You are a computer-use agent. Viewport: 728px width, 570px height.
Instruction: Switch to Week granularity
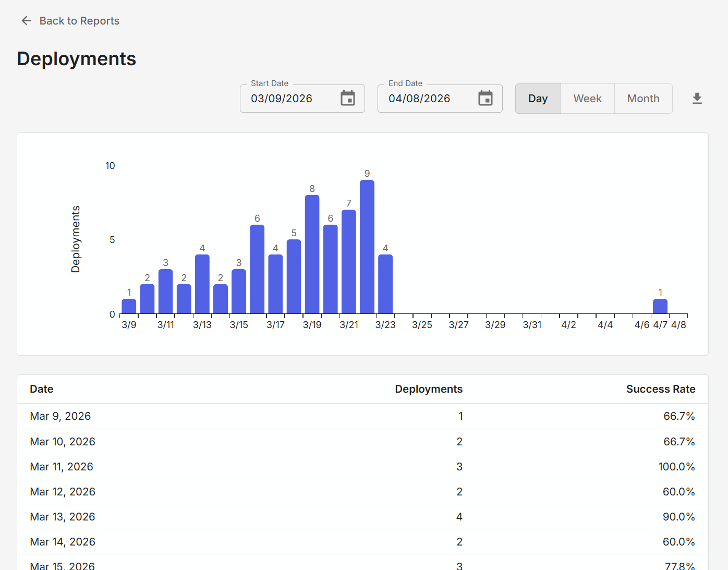pos(587,99)
